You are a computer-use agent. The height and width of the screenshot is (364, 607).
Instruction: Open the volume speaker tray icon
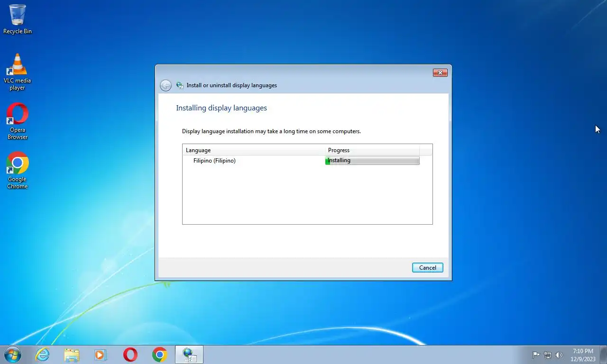(x=559, y=355)
